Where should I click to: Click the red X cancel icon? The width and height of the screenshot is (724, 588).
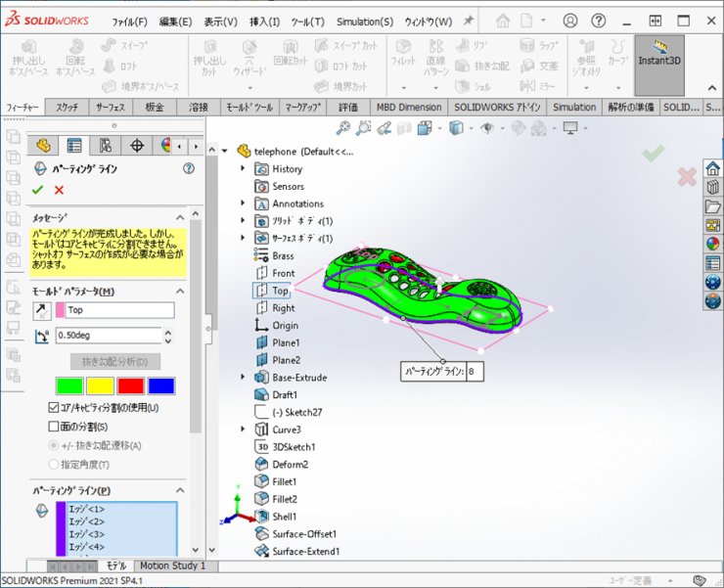(x=59, y=190)
